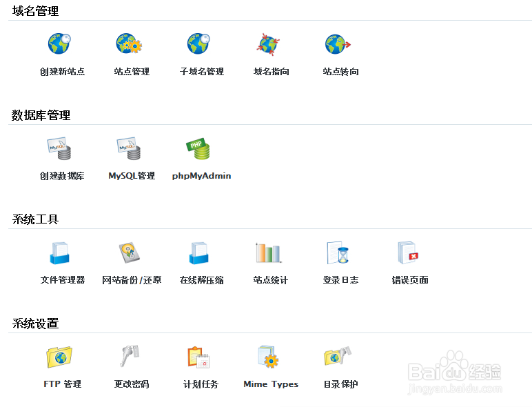Click the MySQL管理 text link
Image resolution: width=532 pixels, height=407 pixels.
[x=132, y=176]
